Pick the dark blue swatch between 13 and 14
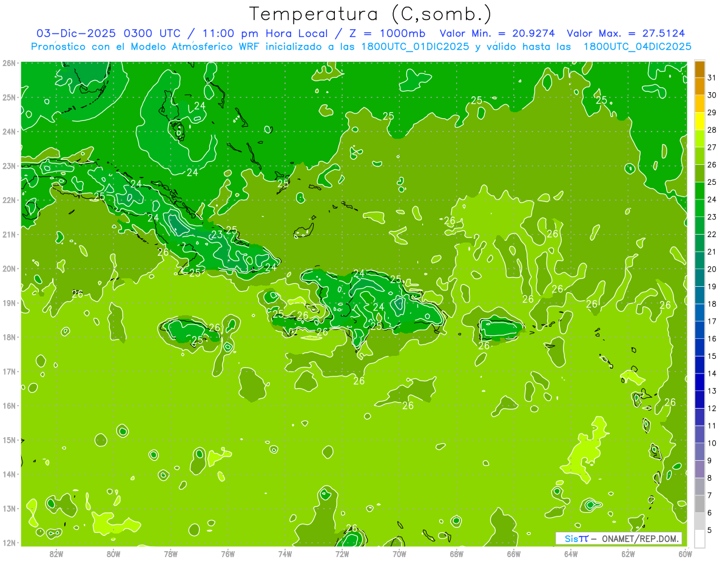The image size is (728, 562). 699,382
